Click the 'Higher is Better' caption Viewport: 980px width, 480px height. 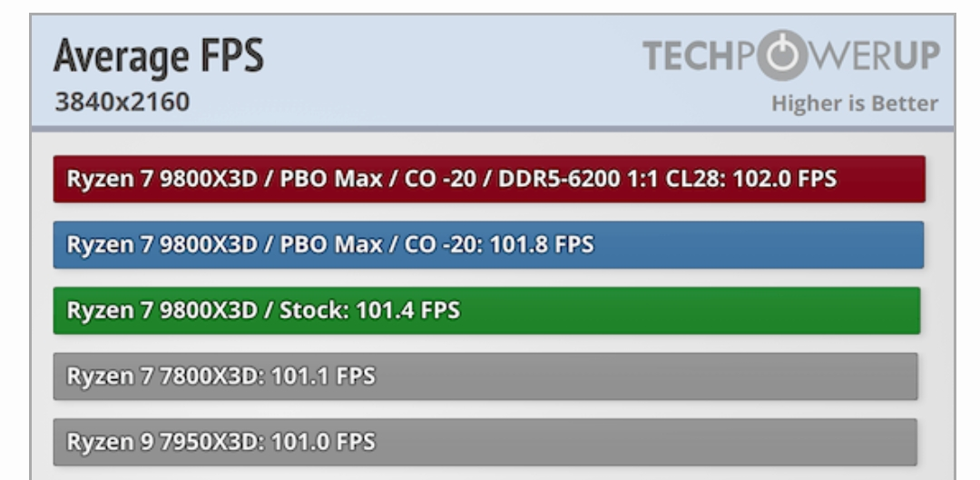[x=855, y=103]
